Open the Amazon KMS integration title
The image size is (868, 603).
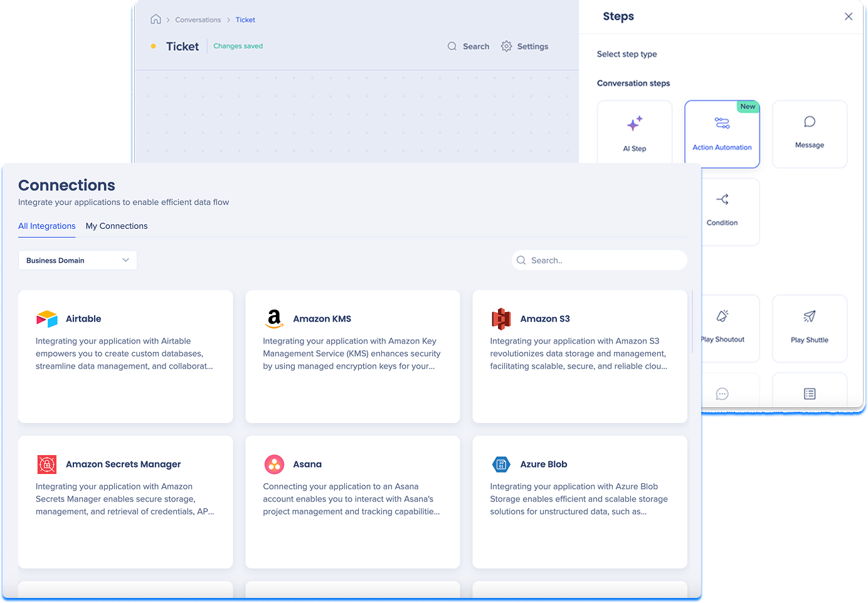point(322,318)
